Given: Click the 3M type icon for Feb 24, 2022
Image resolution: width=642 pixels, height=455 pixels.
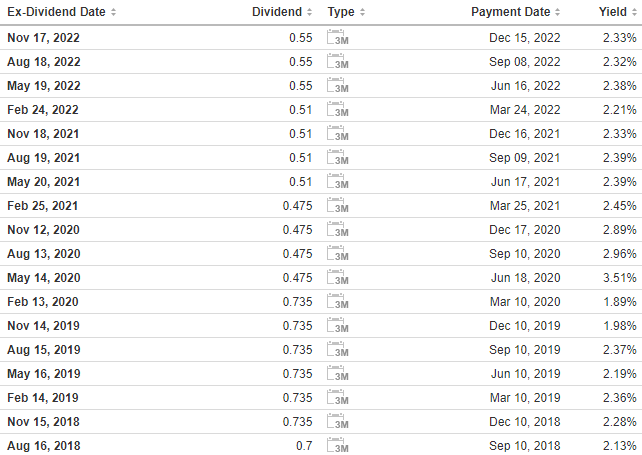Looking at the screenshot, I should pos(338,109).
